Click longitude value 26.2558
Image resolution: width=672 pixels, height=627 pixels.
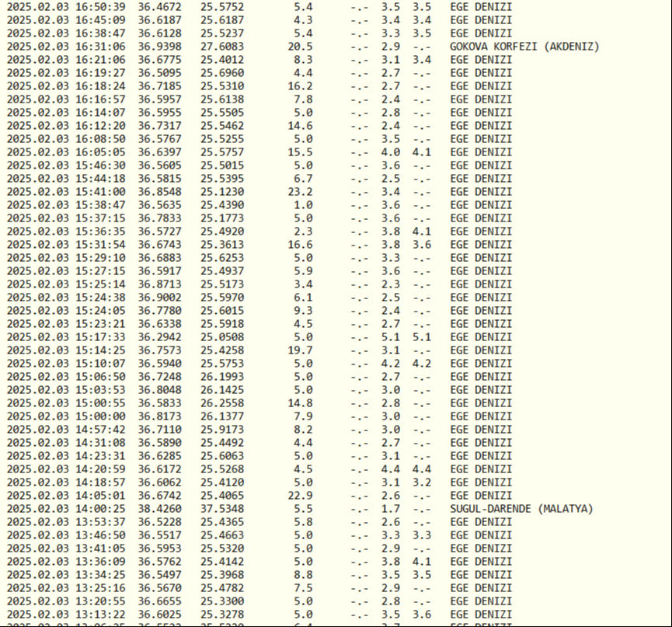(x=221, y=403)
